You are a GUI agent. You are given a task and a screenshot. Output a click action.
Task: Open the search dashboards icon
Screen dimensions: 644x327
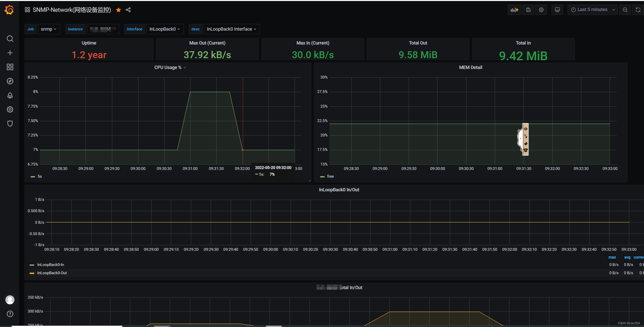[x=10, y=39]
